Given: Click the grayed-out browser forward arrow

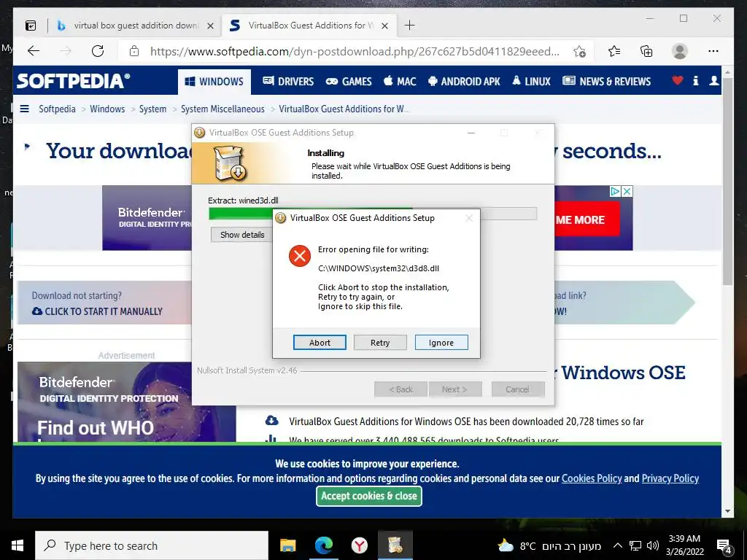Looking at the screenshot, I should [x=66, y=51].
